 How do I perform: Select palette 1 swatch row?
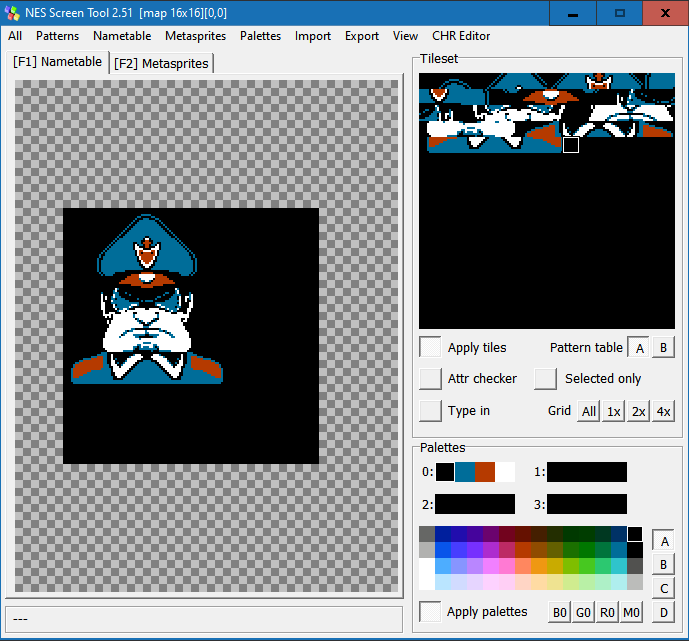pyautogui.click(x=587, y=472)
